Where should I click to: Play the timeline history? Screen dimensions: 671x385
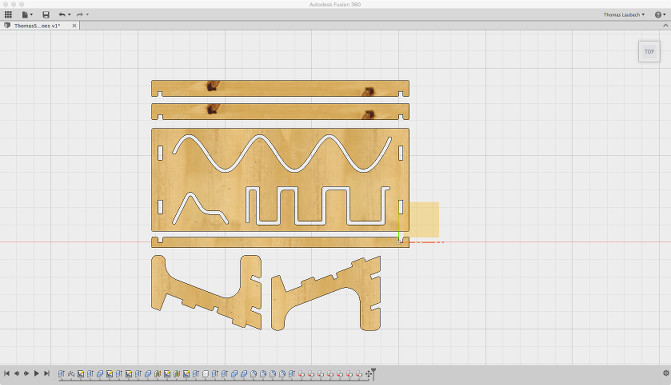click(36, 373)
